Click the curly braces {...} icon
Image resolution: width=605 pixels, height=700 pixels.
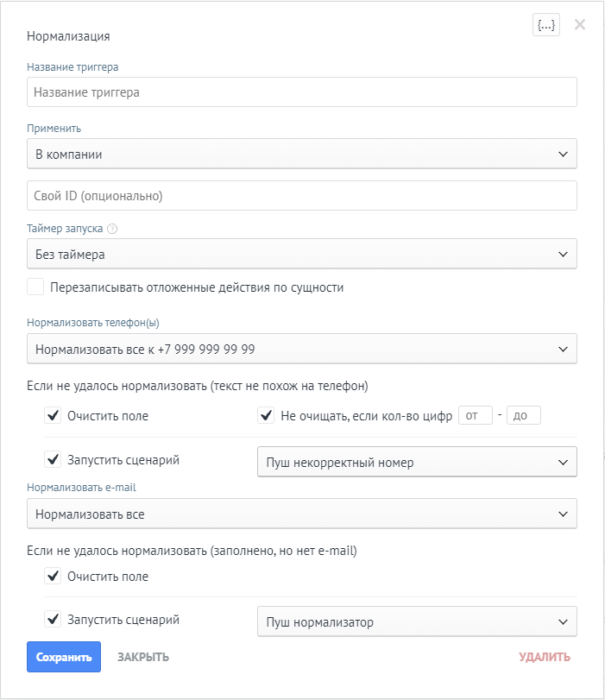(546, 25)
